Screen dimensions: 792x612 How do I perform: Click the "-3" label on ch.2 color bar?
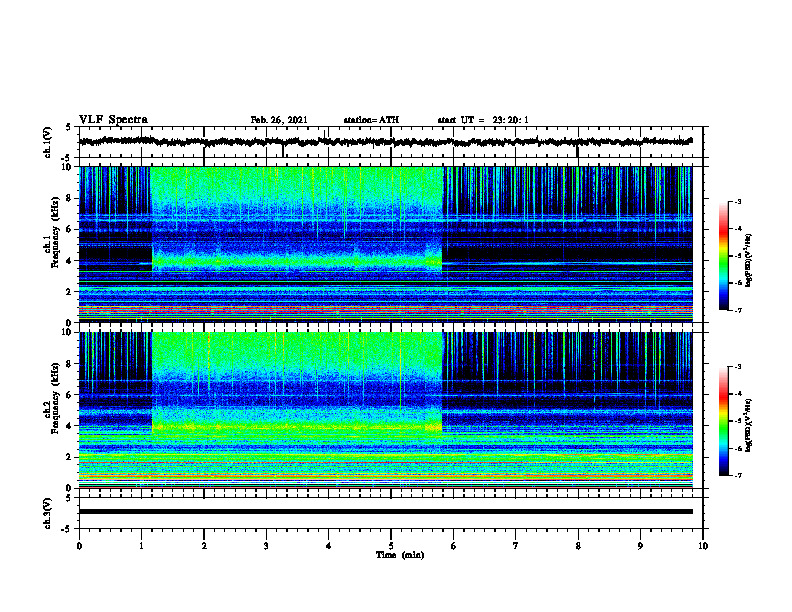[x=738, y=367]
